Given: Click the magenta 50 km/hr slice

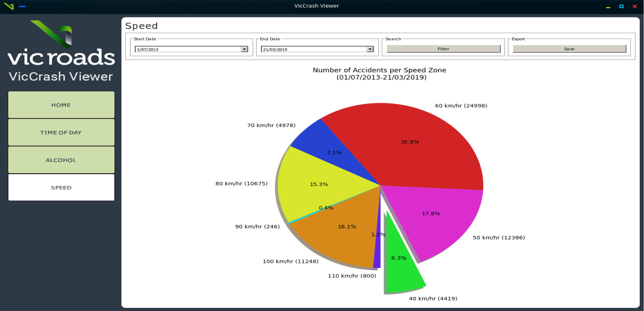Looking at the screenshot, I should coord(430,213).
